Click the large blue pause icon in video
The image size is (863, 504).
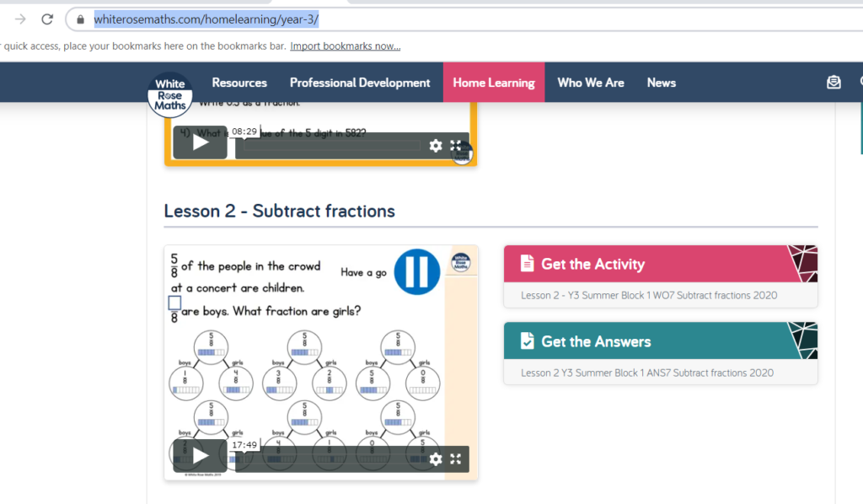point(417,271)
